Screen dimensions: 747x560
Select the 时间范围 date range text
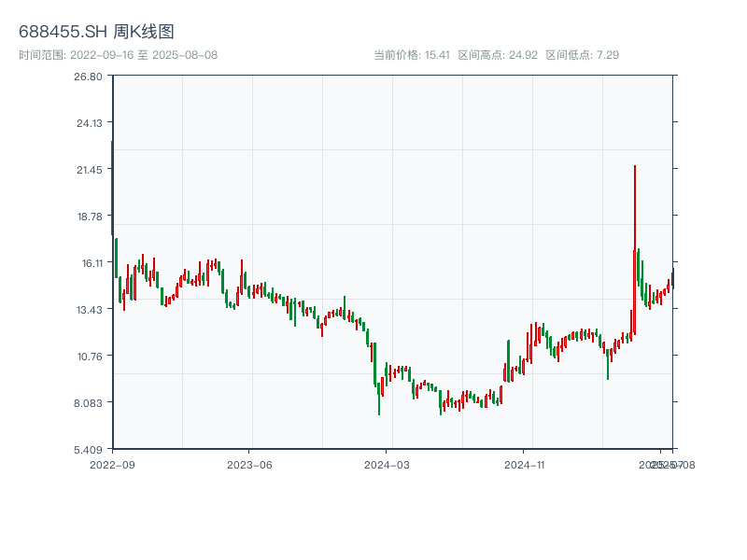pos(118,55)
